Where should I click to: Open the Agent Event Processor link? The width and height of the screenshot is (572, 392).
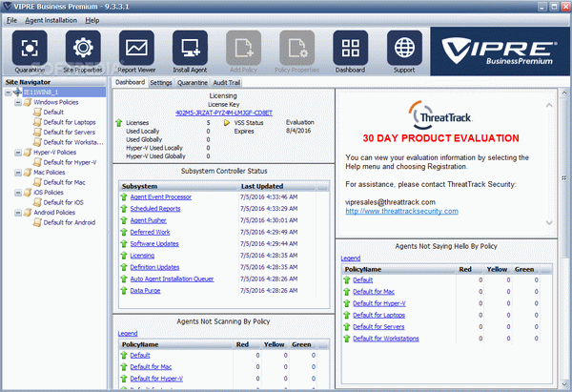[161, 197]
